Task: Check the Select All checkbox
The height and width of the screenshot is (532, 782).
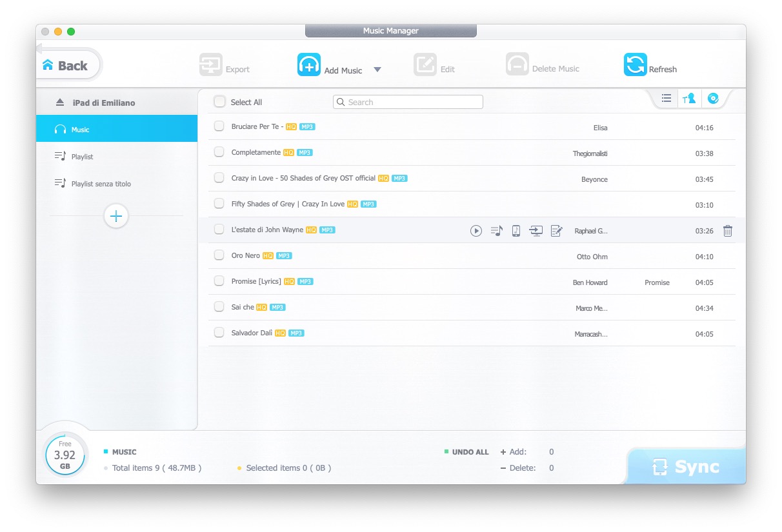Action: [x=219, y=102]
